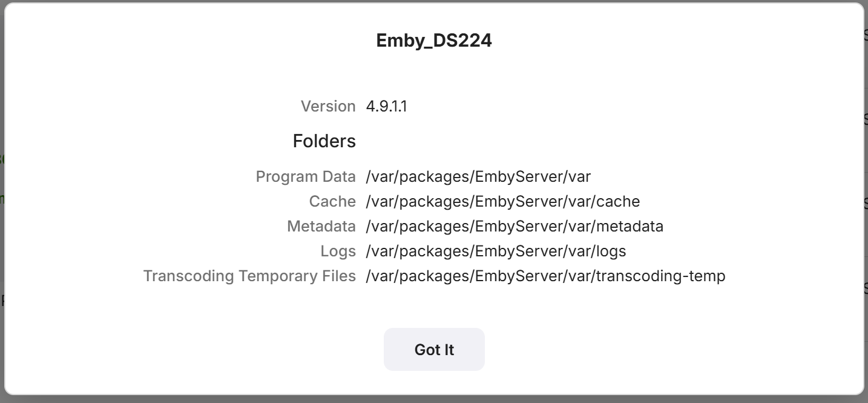Select the Cache label
The width and height of the screenshot is (868, 403).
pyautogui.click(x=332, y=201)
